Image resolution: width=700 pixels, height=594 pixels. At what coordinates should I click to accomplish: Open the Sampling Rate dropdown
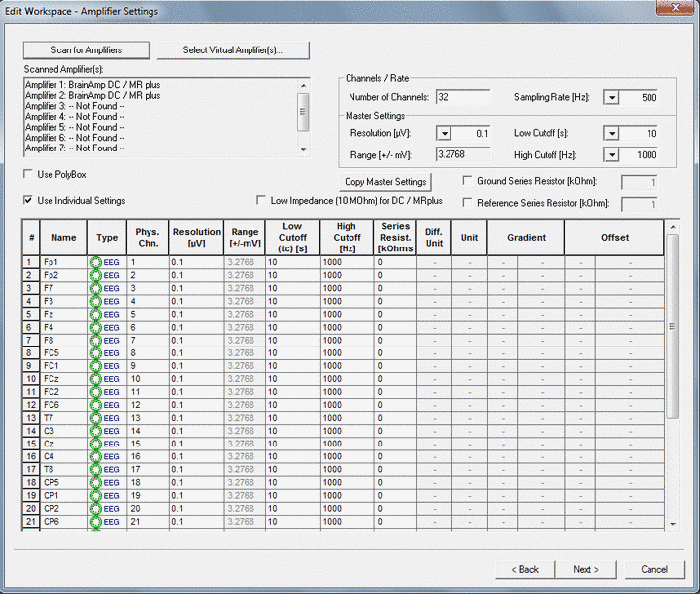click(612, 97)
